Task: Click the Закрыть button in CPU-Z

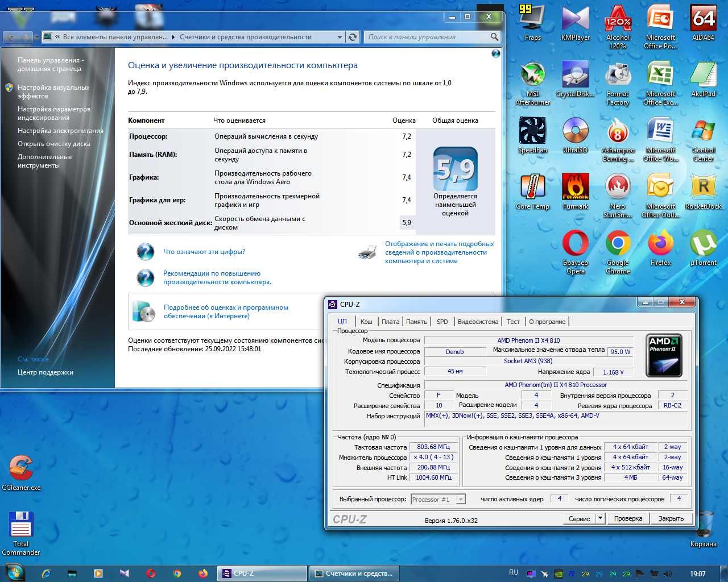Action: [671, 518]
